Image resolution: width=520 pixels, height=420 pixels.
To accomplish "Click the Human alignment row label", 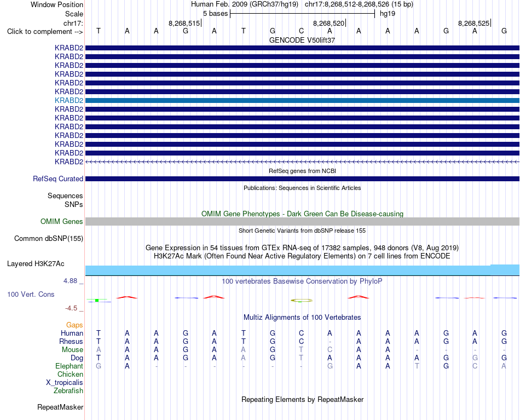I will [x=72, y=333].
